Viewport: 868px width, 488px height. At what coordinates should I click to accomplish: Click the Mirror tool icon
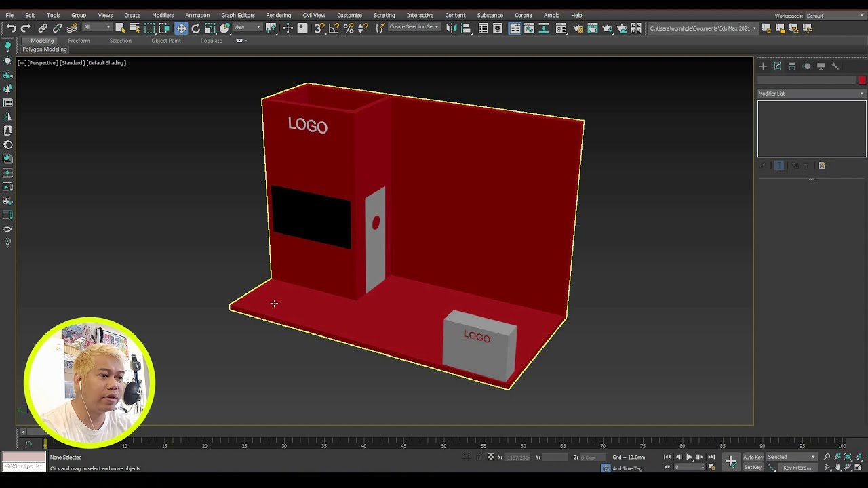[x=450, y=28]
